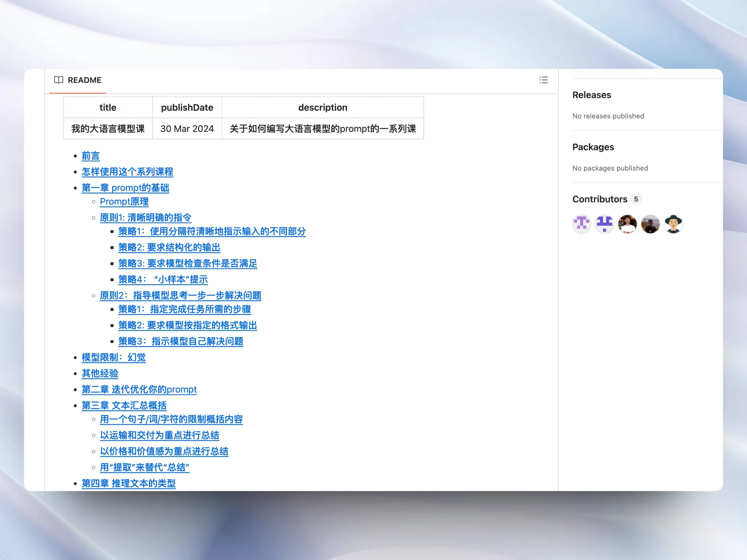Go to 第二章 迭代优化你的prompt
The height and width of the screenshot is (560, 747).
[x=139, y=389]
